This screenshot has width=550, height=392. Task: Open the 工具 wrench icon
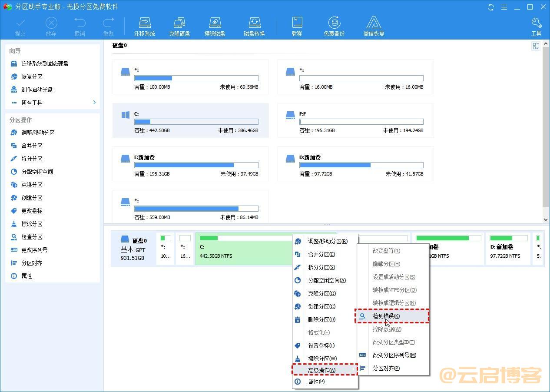(536, 27)
